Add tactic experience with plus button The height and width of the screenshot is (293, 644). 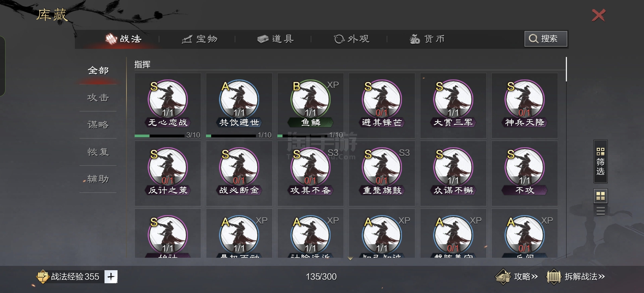point(111,276)
